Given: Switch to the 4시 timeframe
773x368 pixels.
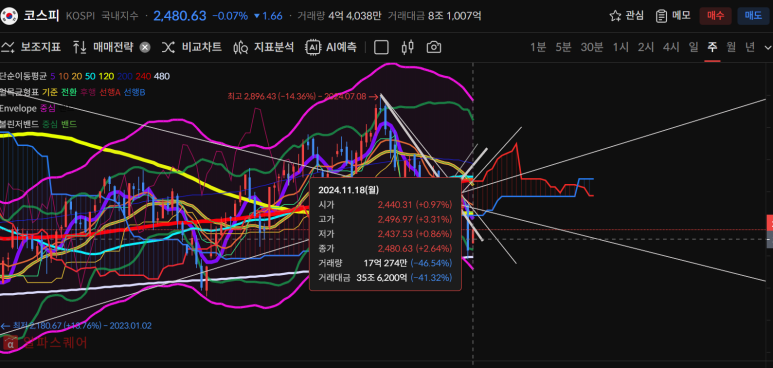Looking at the screenshot, I should point(671,47).
